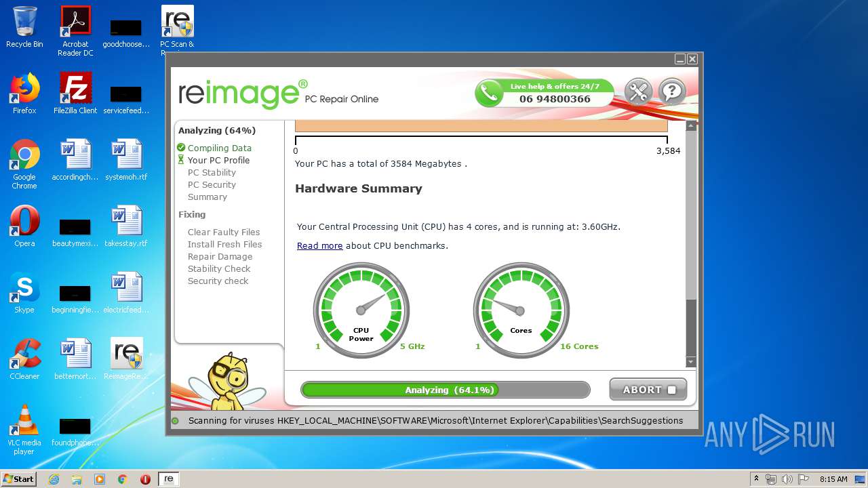Viewport: 868px width, 488px height.
Task: Select Your PC Profile step in sidebar
Action: [218, 160]
